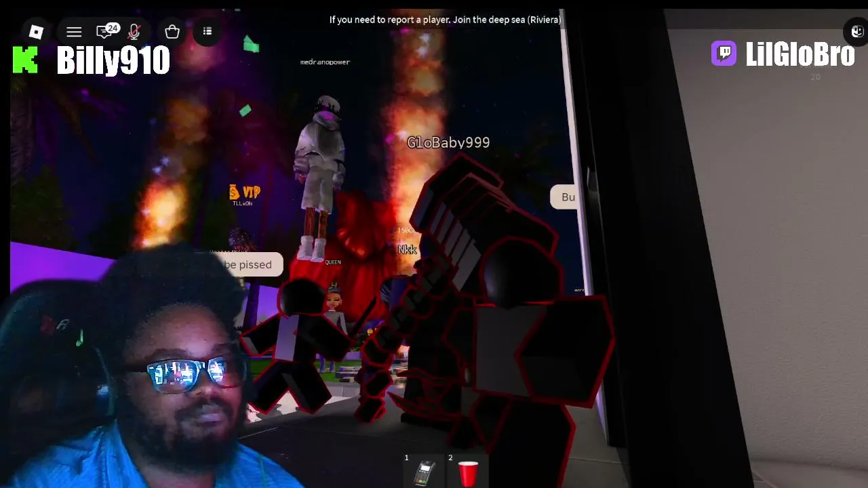This screenshot has height=488, width=868.
Task: Click the "Nkk" chat text
Action: coord(407,250)
